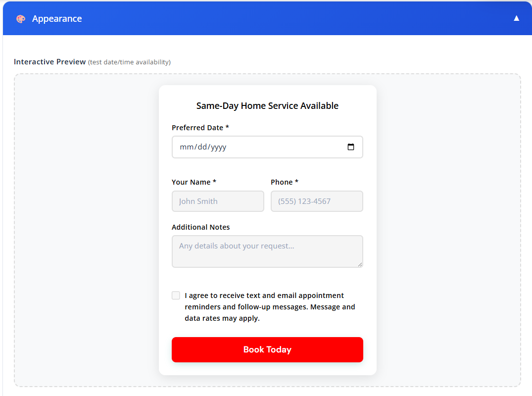Click the Same-Day Home Service Available heading
Image resolution: width=532 pixels, height=396 pixels.
coord(267,105)
